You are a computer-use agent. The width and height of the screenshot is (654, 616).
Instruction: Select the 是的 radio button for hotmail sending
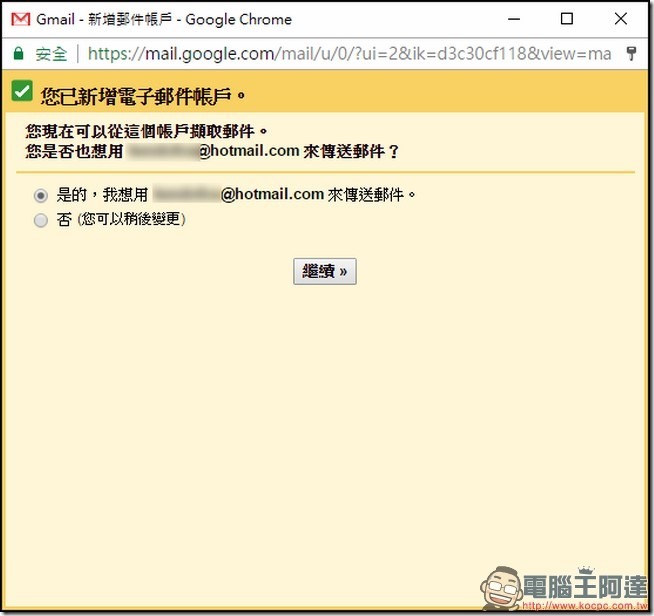pos(40,196)
